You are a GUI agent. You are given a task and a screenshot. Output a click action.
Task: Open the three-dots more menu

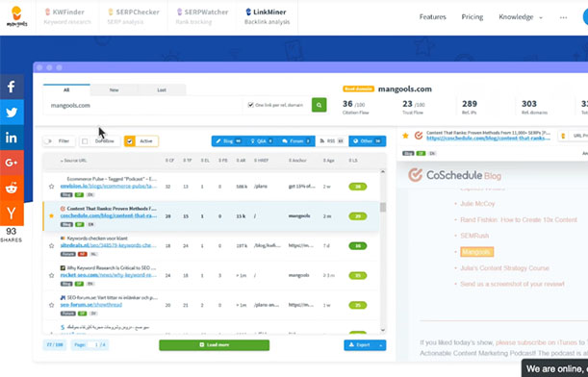pos(563,17)
